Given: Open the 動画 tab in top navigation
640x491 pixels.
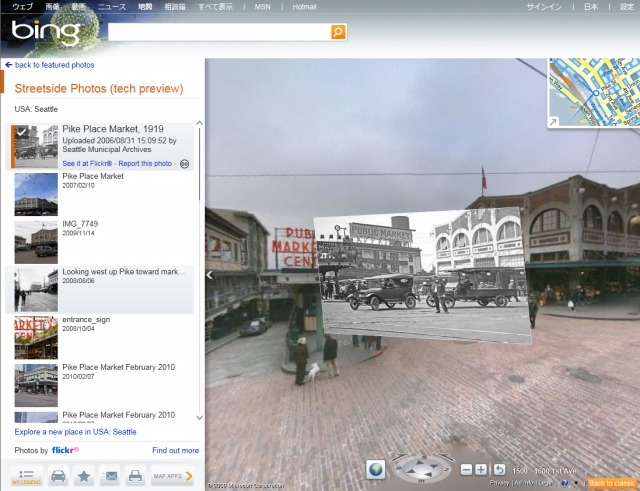Looking at the screenshot, I should pyautogui.click(x=78, y=7).
